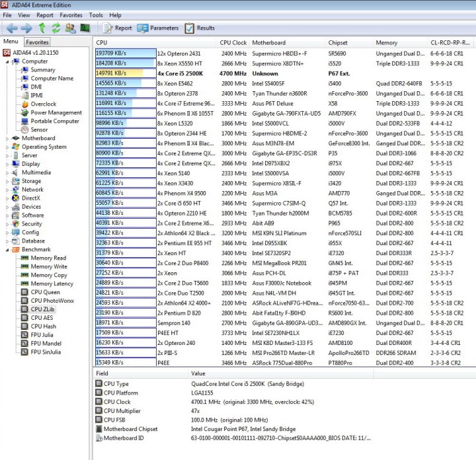The image size is (476, 460).
Task: Expand the Network tree node
Action: click(x=7, y=190)
